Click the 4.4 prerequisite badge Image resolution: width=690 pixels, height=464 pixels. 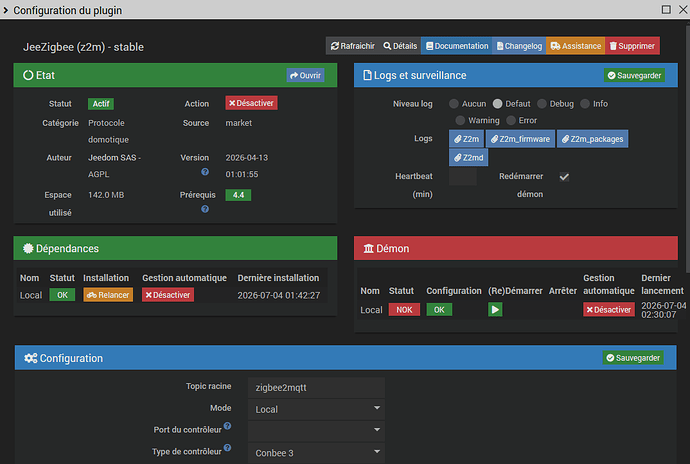[238, 195]
